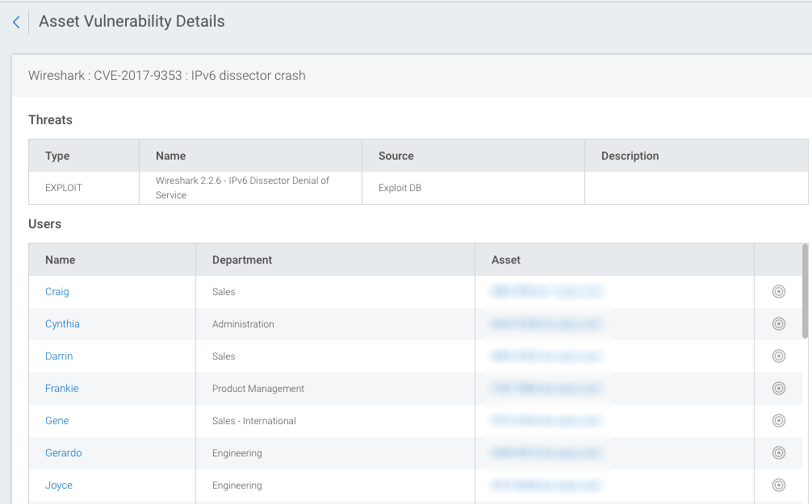Screen dimensions: 812x504
Task: Click the Department column header
Action: (336, 260)
